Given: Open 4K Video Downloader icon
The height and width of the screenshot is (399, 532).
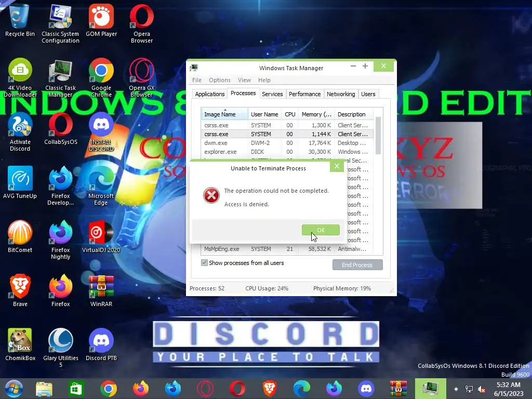Looking at the screenshot, I should (20, 78).
